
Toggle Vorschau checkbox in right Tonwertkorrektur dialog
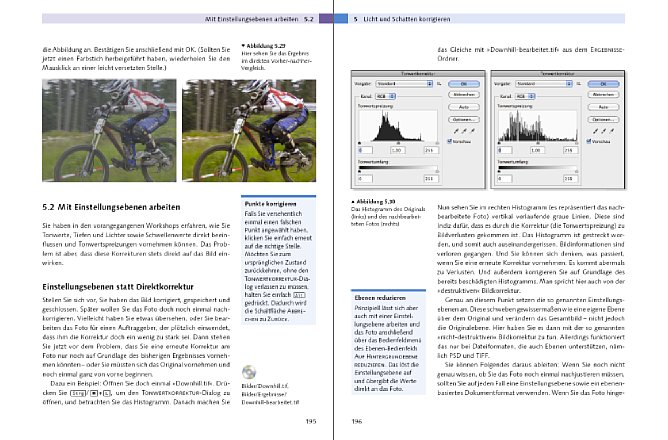[x=589, y=141]
